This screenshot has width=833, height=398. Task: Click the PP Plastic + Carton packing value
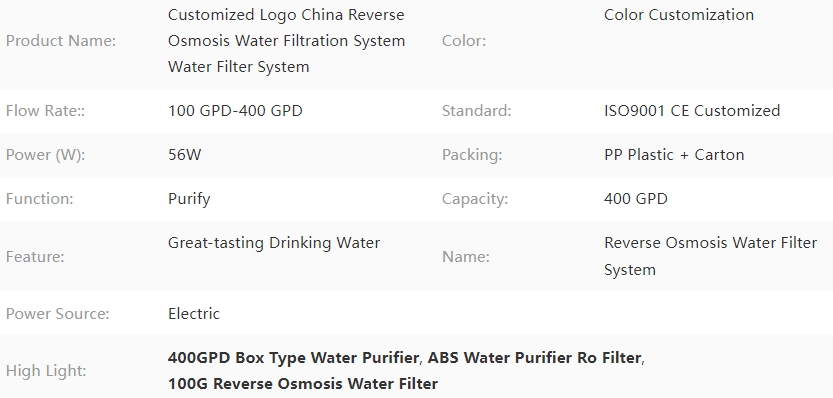674,155
